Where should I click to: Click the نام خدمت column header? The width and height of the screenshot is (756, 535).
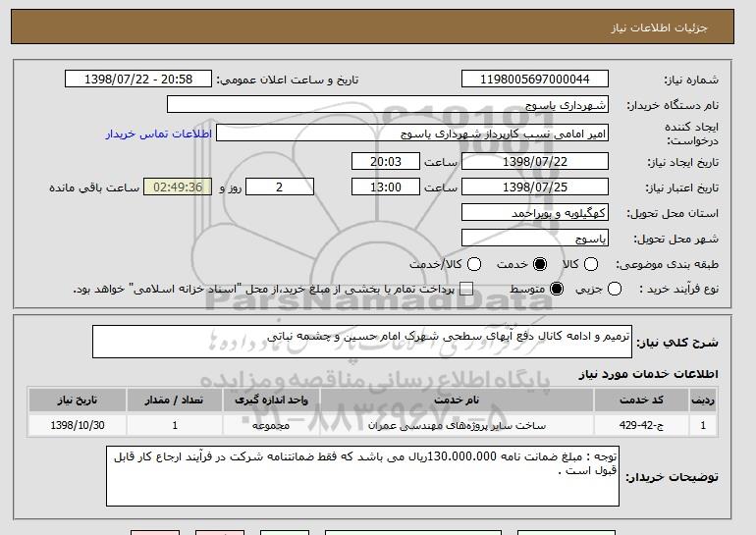457,401
